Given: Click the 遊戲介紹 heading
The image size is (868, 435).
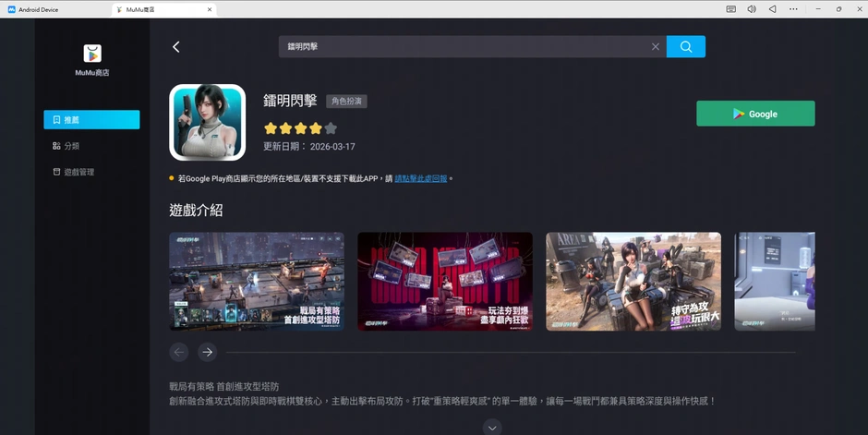Looking at the screenshot, I should (x=196, y=211).
